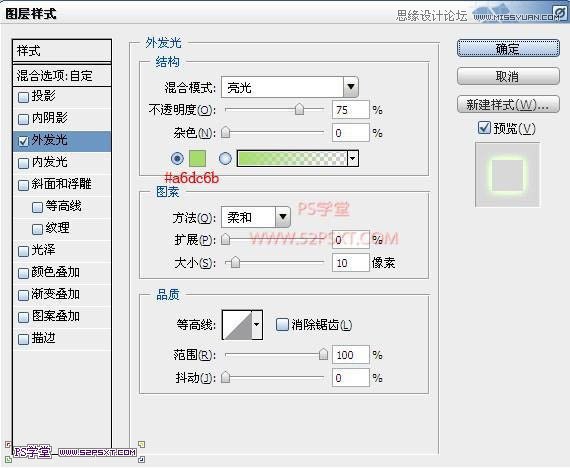Check the 消除锯齿 anti-alias option
This screenshot has width=570, height=468.
[282, 324]
